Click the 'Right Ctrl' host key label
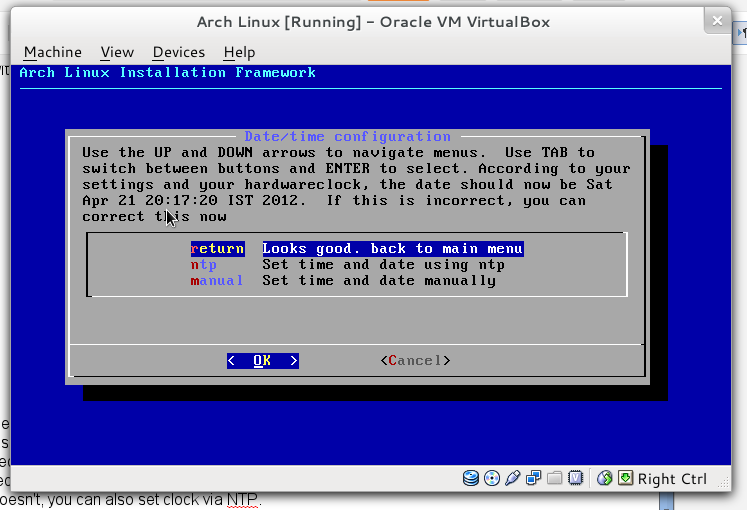 coord(672,479)
